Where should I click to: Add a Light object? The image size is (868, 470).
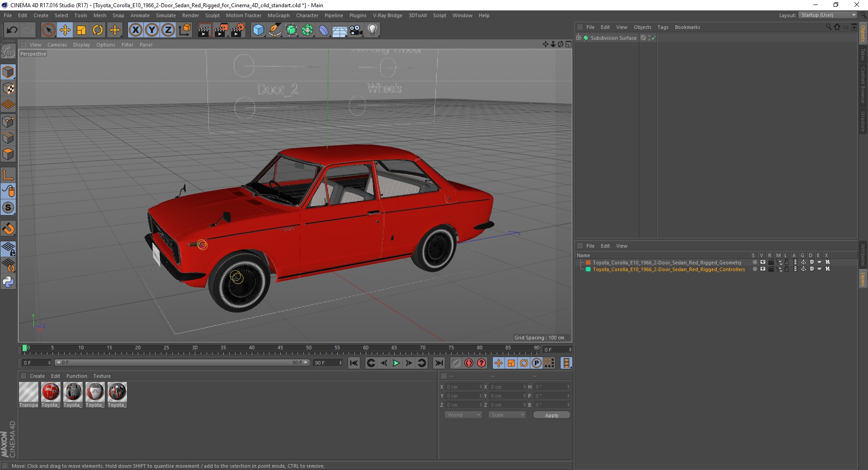click(373, 30)
